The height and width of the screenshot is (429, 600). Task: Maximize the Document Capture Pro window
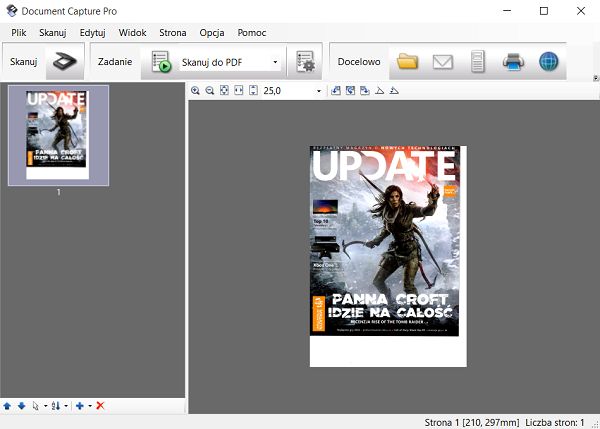pyautogui.click(x=544, y=11)
